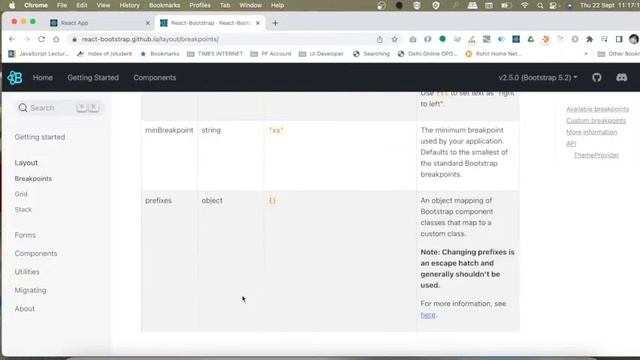The width and height of the screenshot is (640, 360).
Task: Open Components in navbar
Action: (155, 78)
